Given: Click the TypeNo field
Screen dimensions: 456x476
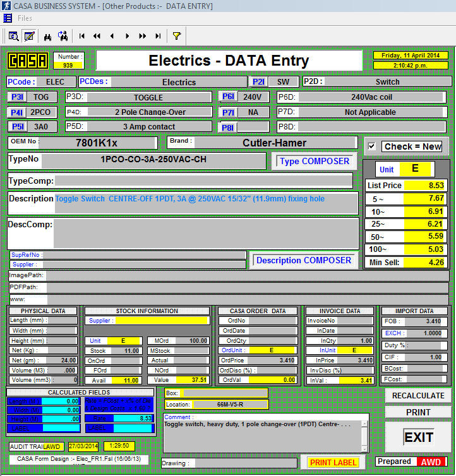Looking at the screenshot, I should pyautogui.click(x=153, y=160).
